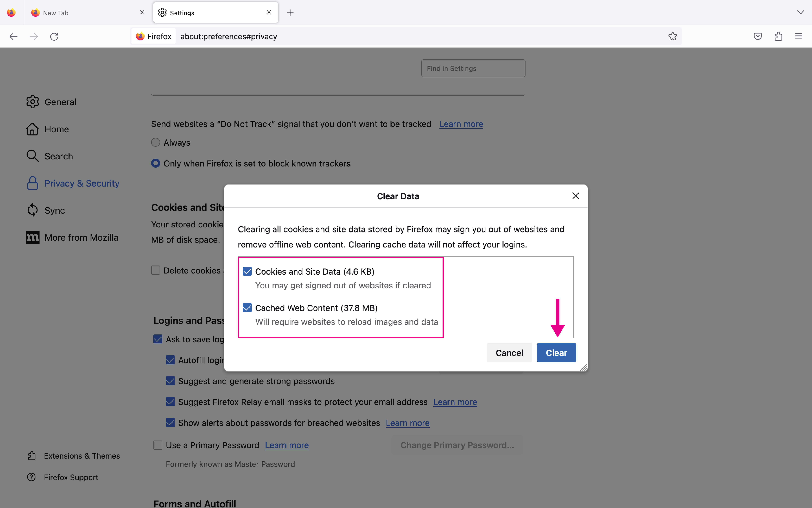Screen dimensions: 812x508
Task: Click the Mozilla 'm' logo icon
Action: pos(32,237)
